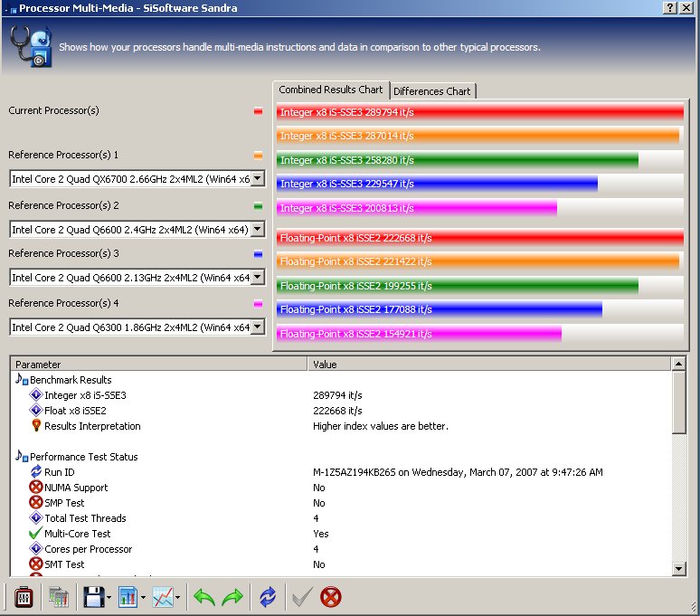Cancel with the red X circle icon
Image resolution: width=700 pixels, height=616 pixels.
pyautogui.click(x=331, y=597)
